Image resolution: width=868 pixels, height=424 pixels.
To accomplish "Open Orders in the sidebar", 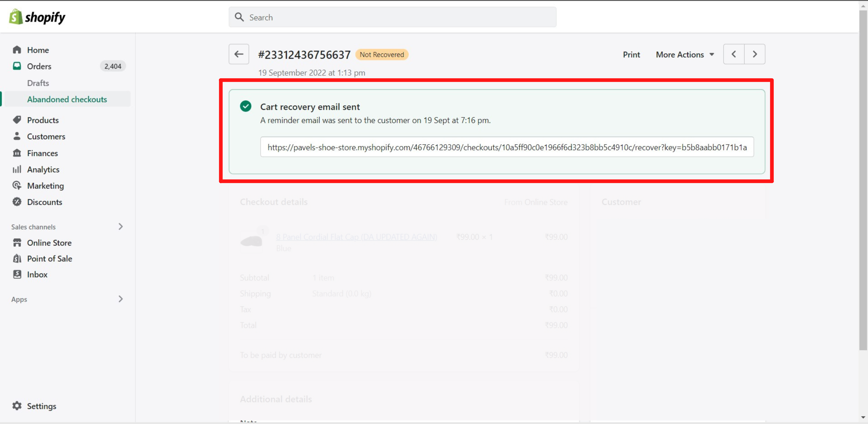I will pos(39,66).
